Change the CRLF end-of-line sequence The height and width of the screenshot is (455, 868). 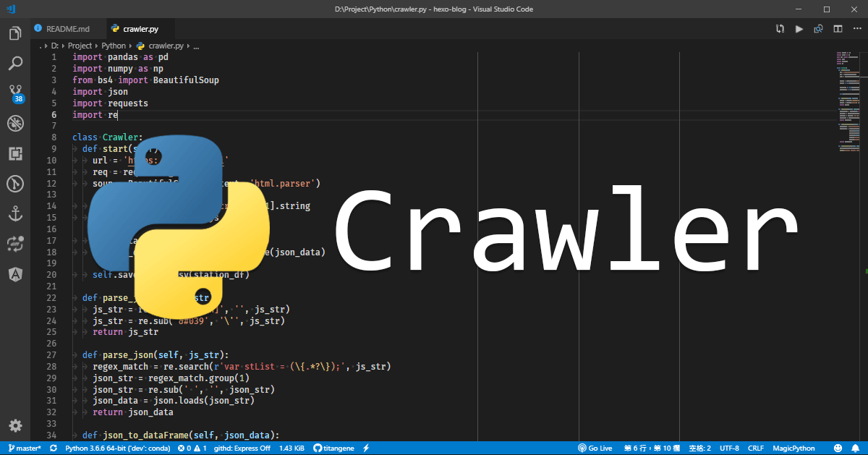756,448
